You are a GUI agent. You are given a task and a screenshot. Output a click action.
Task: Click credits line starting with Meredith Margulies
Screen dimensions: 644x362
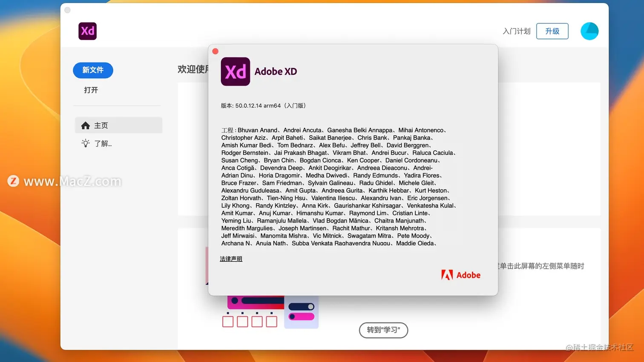point(324,228)
